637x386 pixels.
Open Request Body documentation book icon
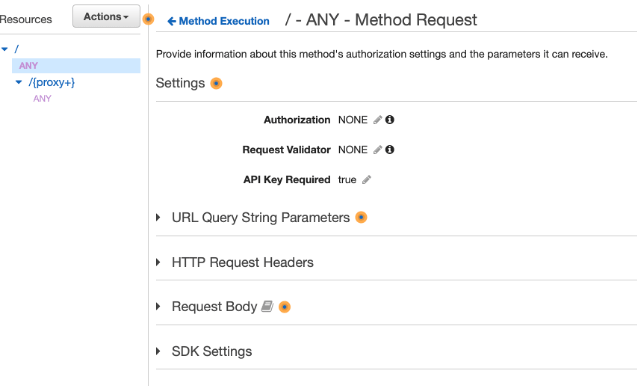coord(267,306)
